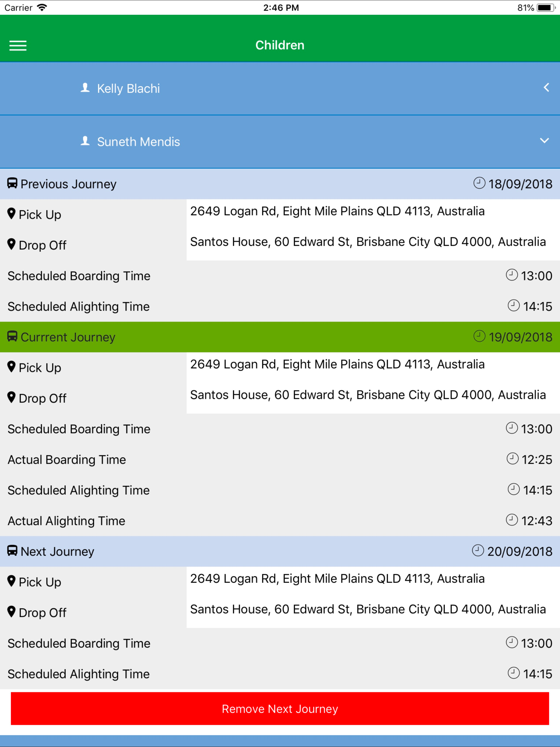This screenshot has height=747, width=560.
Task: Click the bus icon beside Currrent Journey
Action: pyautogui.click(x=12, y=336)
